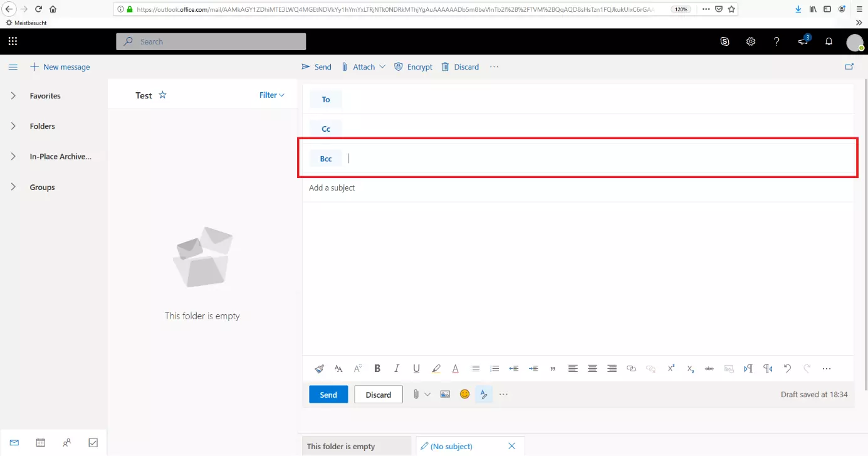Open the Encrypt option
This screenshot has height=456, width=868.
click(413, 66)
